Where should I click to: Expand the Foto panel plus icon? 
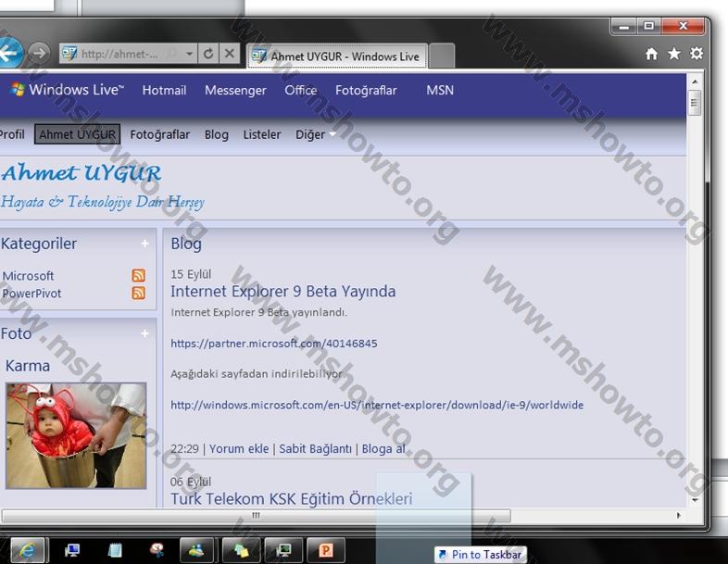144,333
